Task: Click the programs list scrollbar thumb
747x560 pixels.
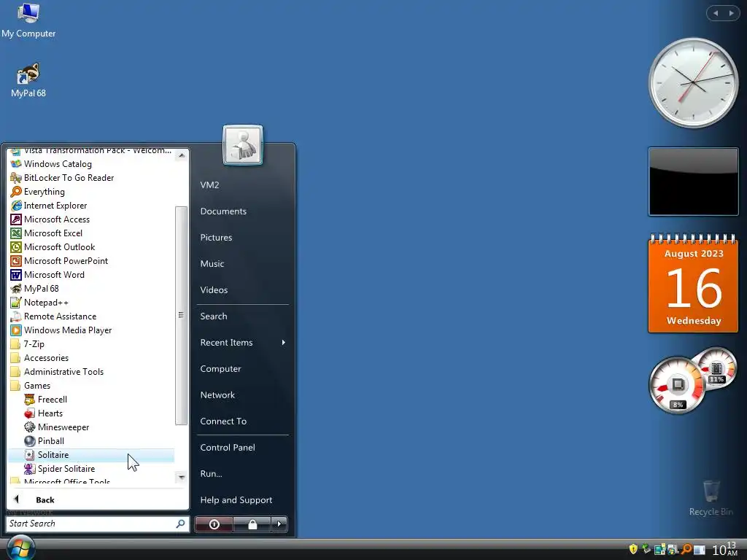Action: [181, 315]
